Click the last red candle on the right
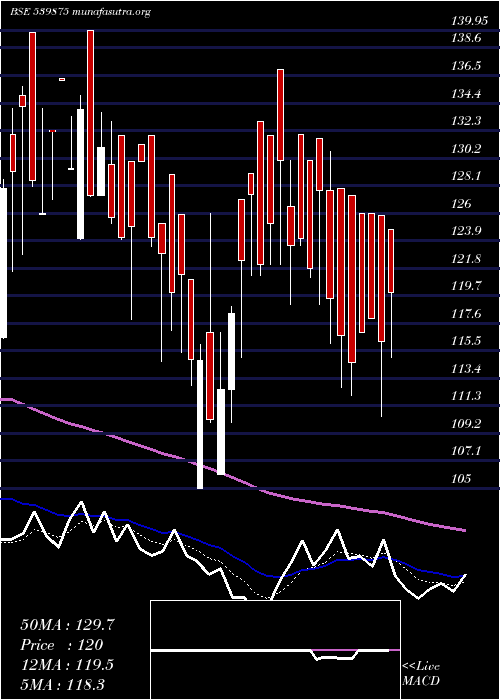 click(x=391, y=261)
